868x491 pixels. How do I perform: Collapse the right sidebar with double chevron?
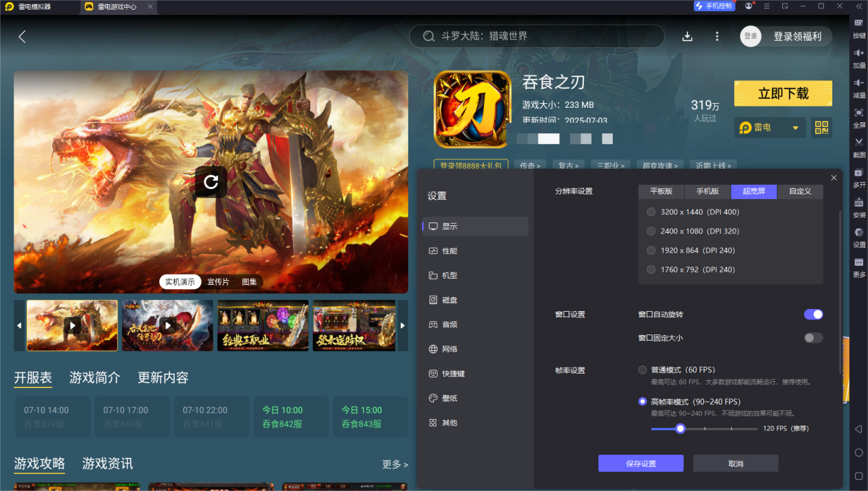(858, 6)
